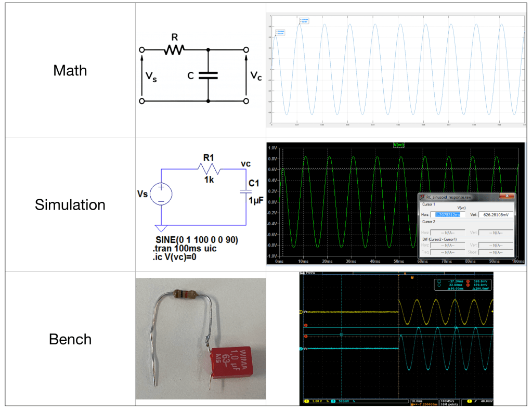532x412 pixels.
Task: Select the Bench row label
Action: 70,339
